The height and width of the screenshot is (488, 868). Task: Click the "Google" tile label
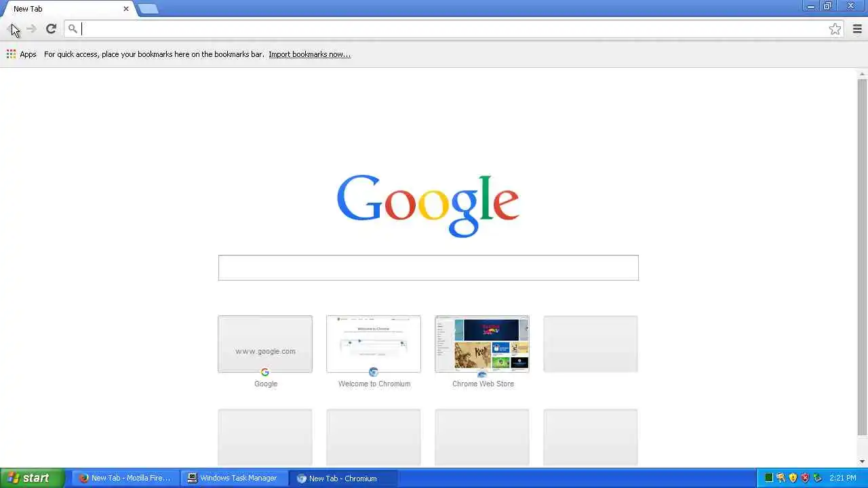(266, 384)
